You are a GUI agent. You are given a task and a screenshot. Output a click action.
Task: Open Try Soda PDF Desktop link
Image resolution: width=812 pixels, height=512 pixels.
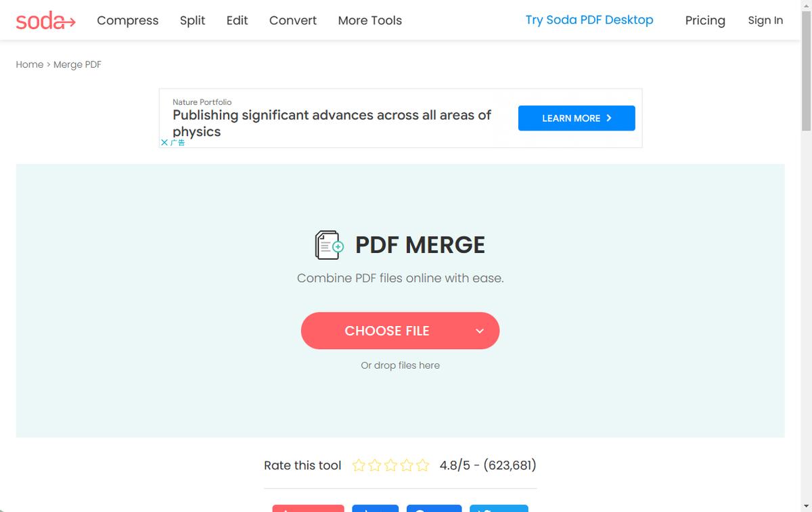coord(589,20)
